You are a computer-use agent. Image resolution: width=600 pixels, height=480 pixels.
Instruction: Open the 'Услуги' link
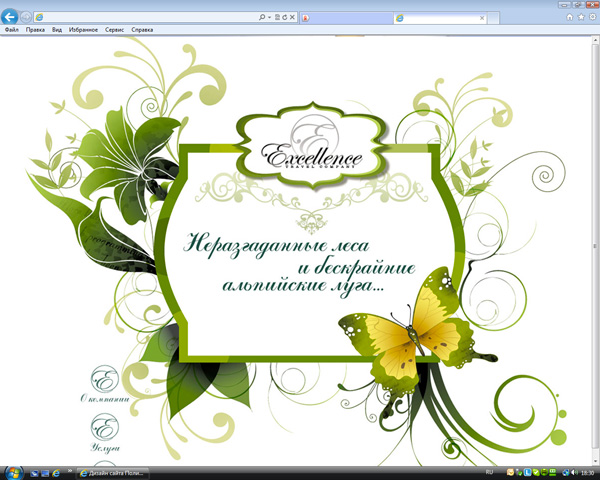[105, 447]
